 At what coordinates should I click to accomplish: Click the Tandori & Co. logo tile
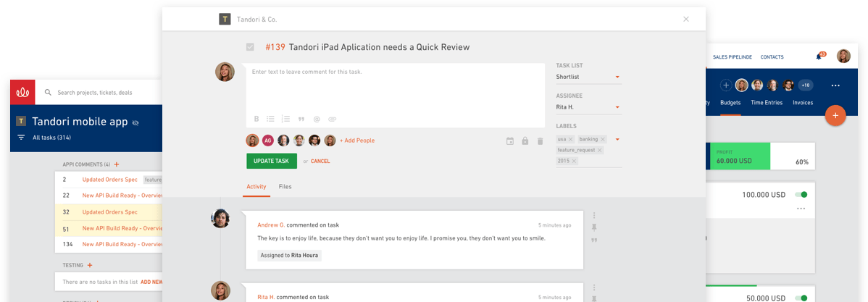click(225, 19)
